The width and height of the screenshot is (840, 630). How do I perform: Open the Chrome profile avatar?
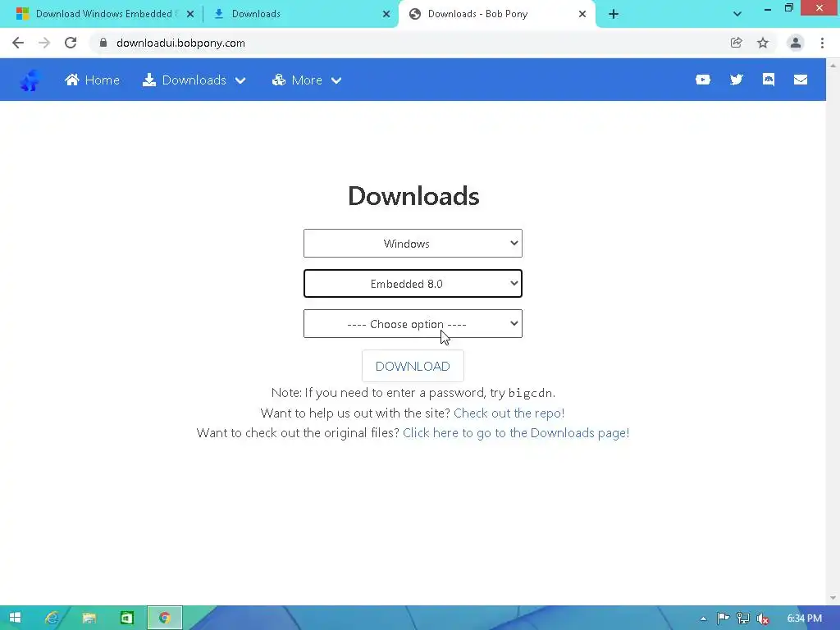796,43
